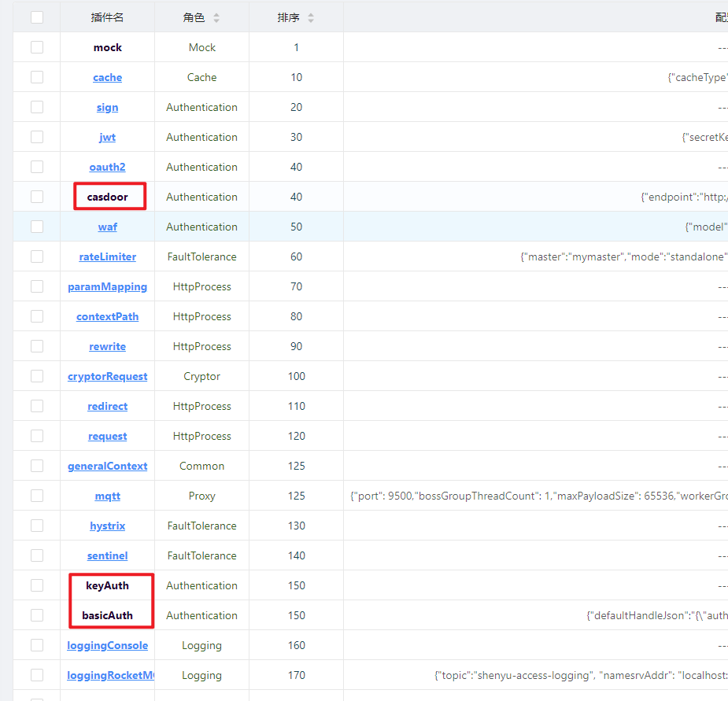Click the Cryptor role cell
Screen dimensions: 728x701
[202, 377]
